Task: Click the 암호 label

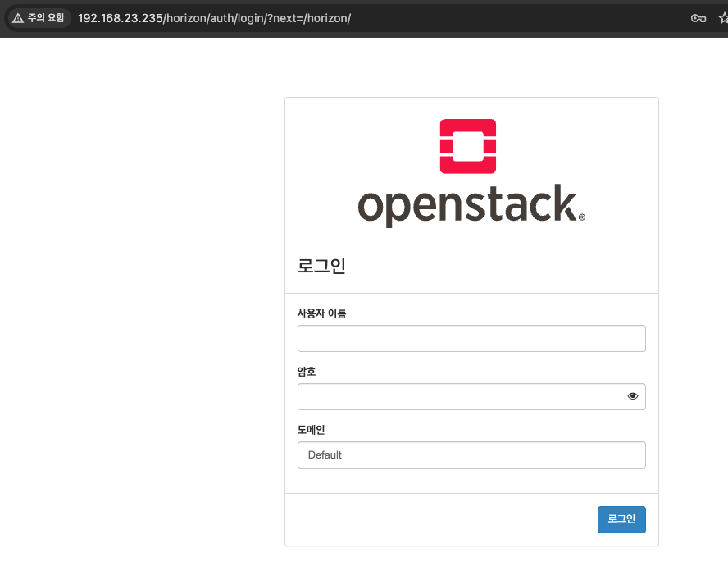Action: point(307,372)
